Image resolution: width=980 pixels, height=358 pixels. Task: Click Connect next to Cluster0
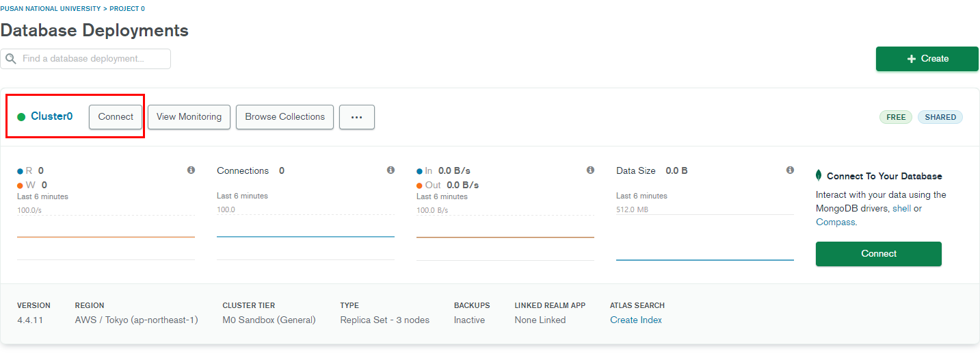116,117
